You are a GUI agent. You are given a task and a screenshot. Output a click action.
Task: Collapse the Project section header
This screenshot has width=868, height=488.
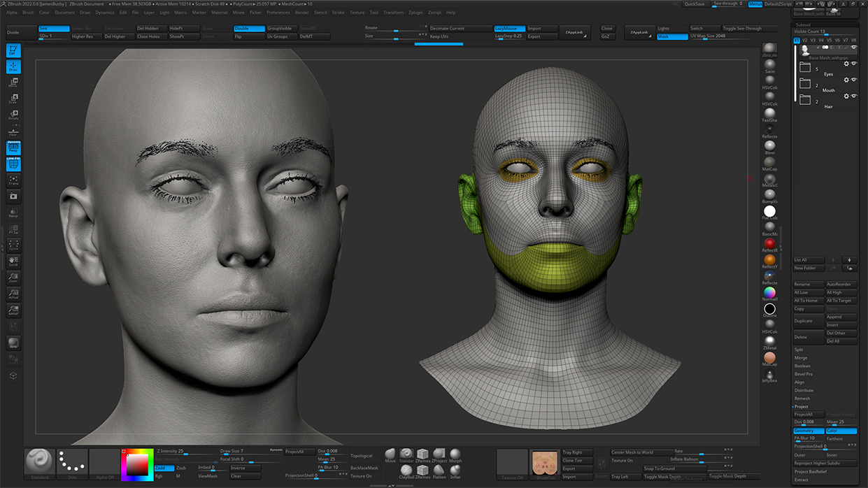[802, 406]
